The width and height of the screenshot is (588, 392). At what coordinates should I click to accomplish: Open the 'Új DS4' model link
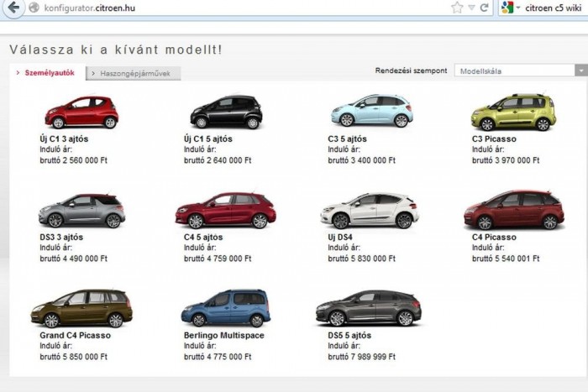click(340, 237)
